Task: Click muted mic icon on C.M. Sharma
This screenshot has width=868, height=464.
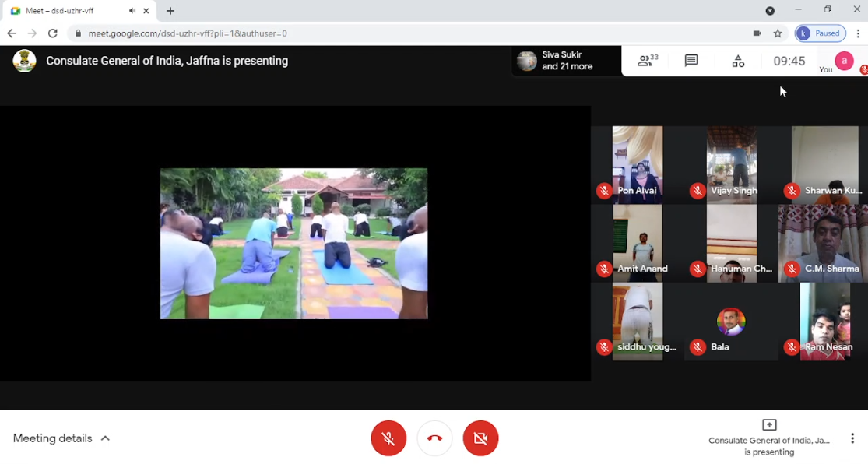Action: (x=792, y=269)
